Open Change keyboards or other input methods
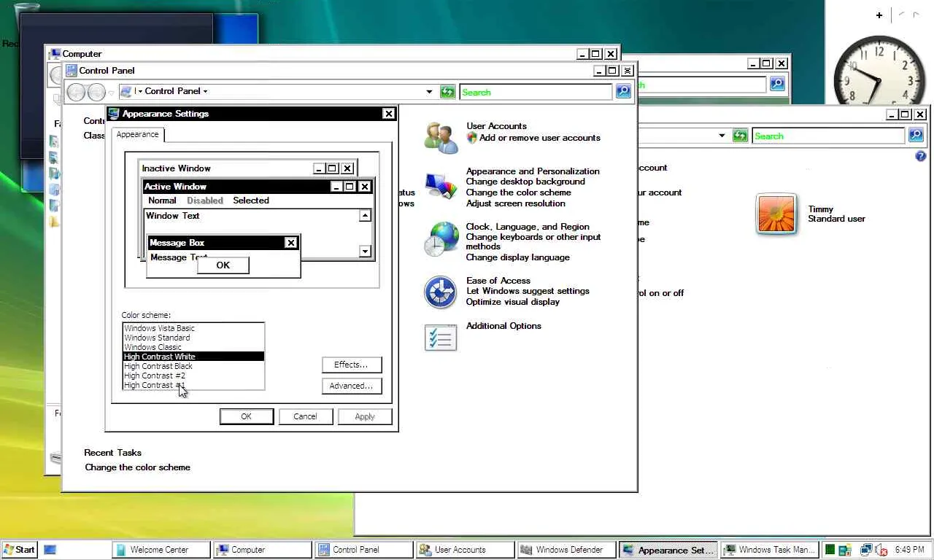 (x=533, y=241)
